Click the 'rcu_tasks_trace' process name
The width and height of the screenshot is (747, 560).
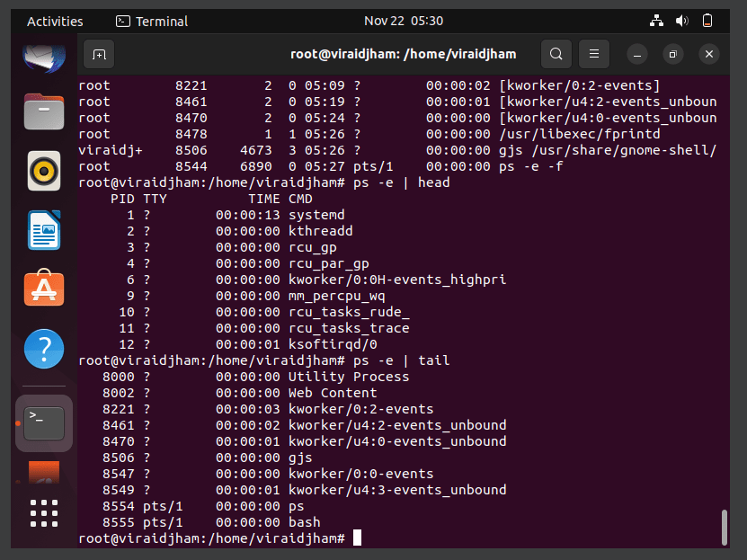349,329
